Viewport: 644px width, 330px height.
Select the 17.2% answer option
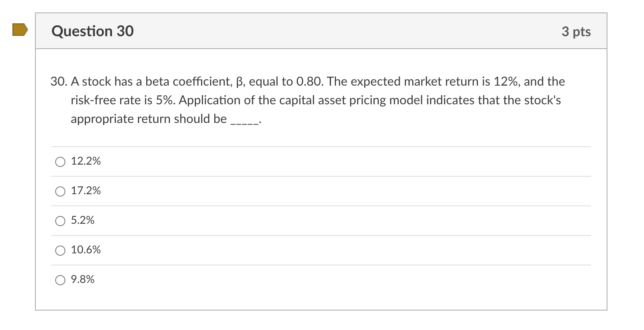click(60, 191)
